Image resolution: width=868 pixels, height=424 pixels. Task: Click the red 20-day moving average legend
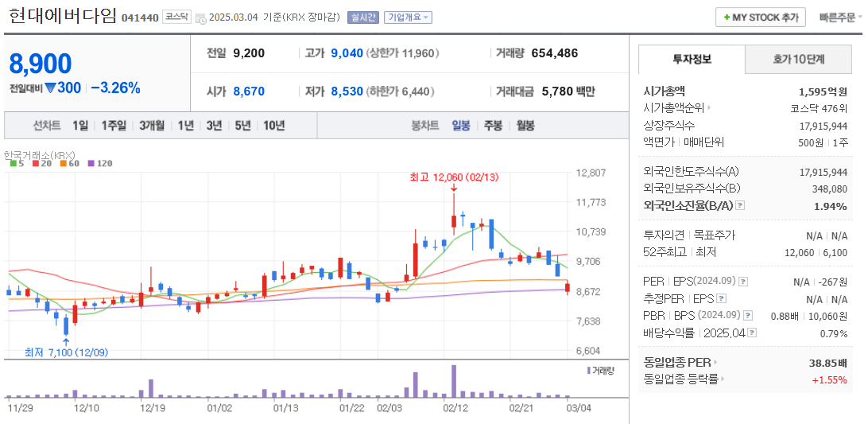tap(41, 164)
